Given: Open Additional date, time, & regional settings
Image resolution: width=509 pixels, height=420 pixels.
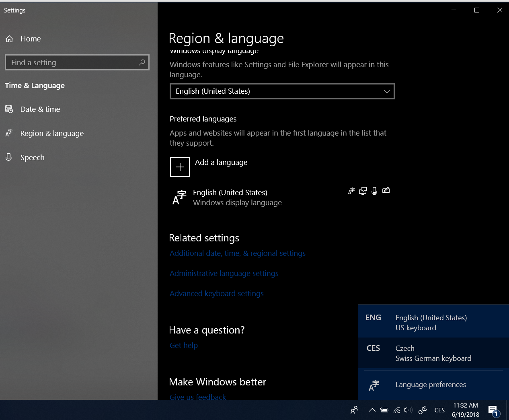Looking at the screenshot, I should [238, 253].
